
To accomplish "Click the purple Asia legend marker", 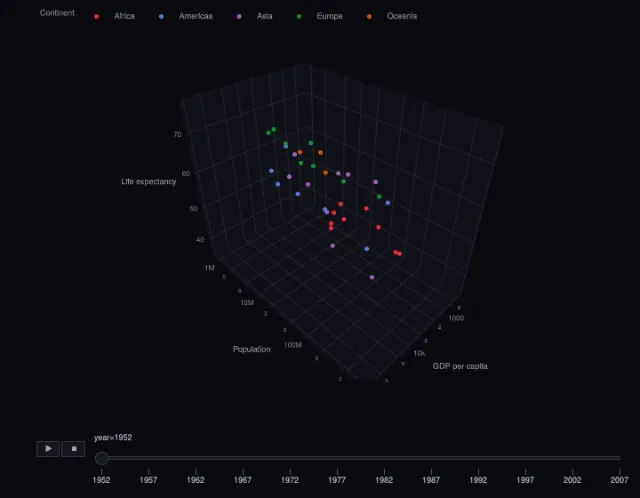I will click(239, 16).
